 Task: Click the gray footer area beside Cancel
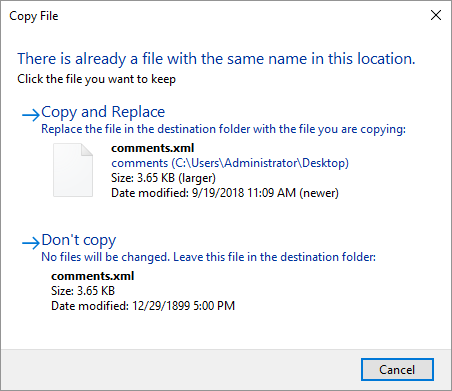(180, 369)
